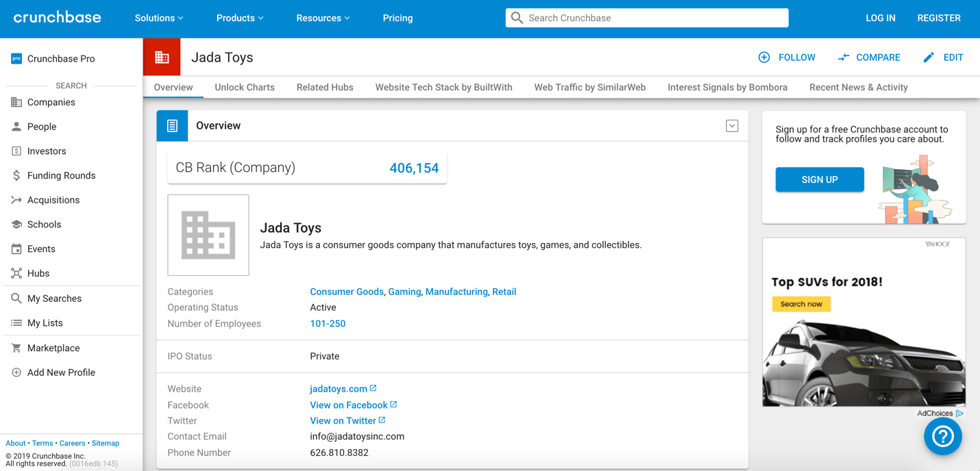Open Recent News & Activity tab
980x471 pixels.
[858, 88]
